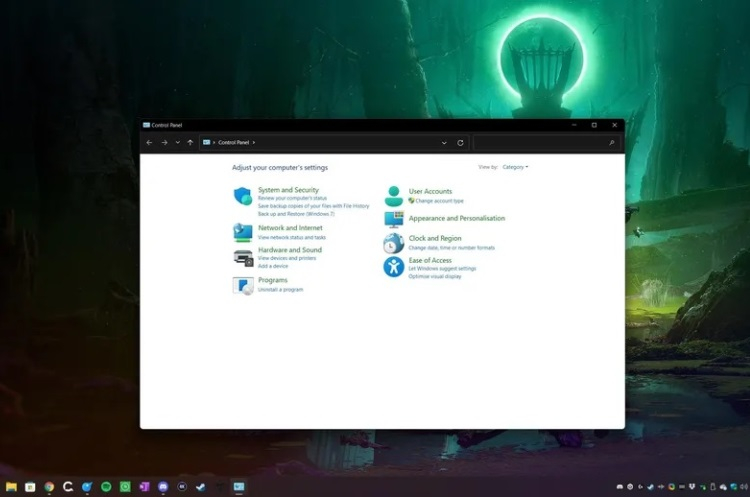Viewport: 750px width, 497px height.
Task: Go up one level with the up arrow
Action: (x=190, y=143)
